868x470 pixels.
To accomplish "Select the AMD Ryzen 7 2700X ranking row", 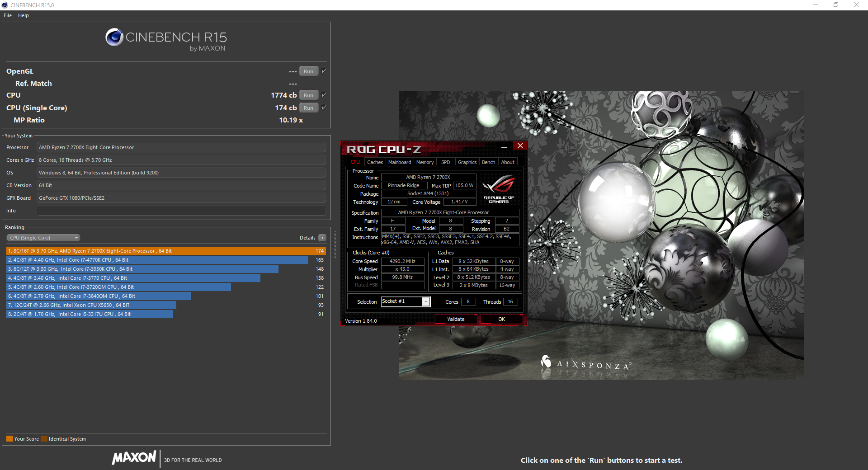I will [x=166, y=251].
